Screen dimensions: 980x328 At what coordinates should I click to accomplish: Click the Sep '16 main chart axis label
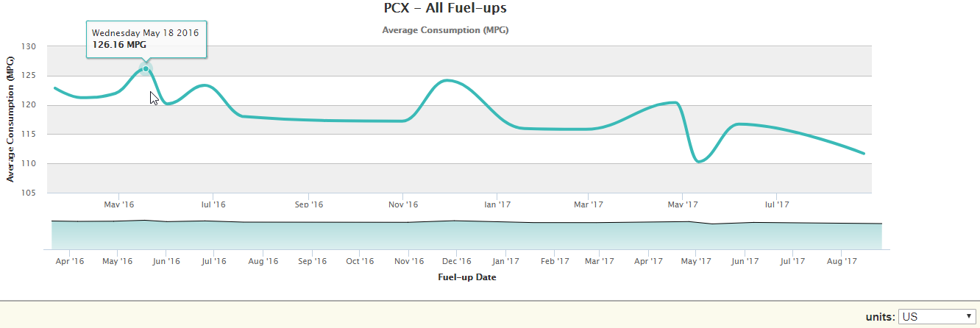[x=308, y=204]
